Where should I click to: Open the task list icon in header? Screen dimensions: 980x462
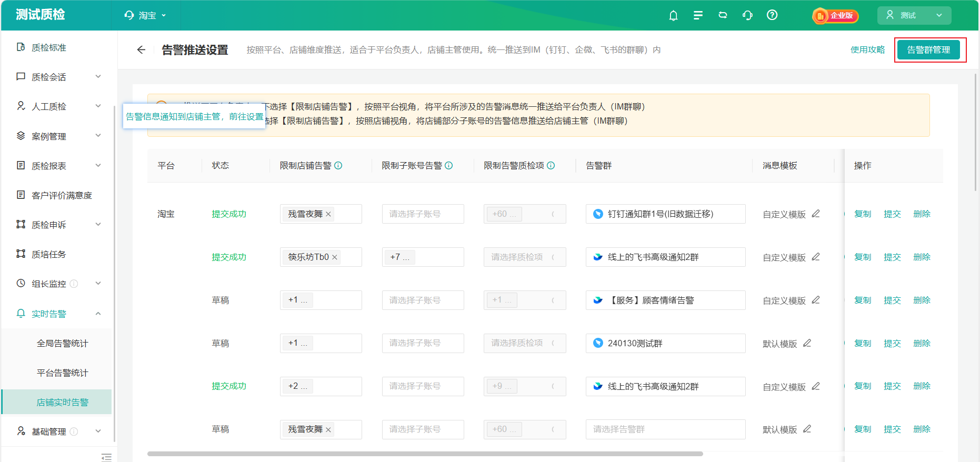[698, 15]
